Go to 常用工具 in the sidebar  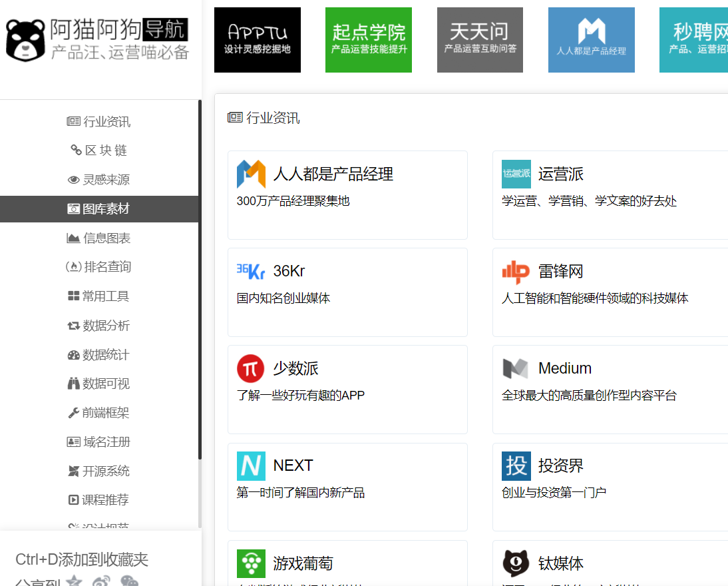99,296
